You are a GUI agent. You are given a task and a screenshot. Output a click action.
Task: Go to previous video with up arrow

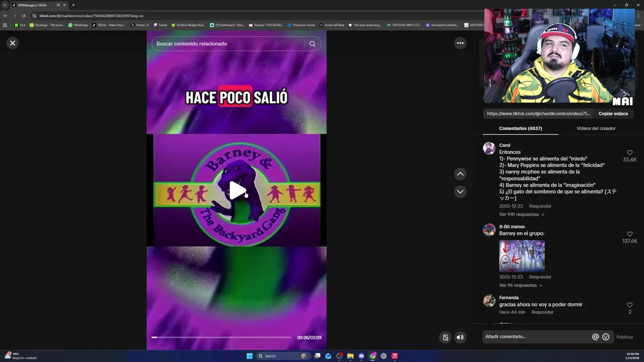click(x=460, y=174)
